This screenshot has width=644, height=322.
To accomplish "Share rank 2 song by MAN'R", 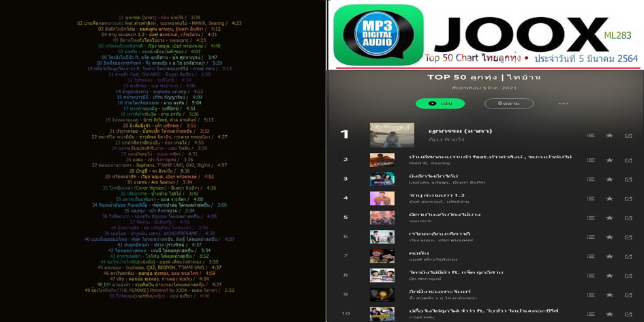I will click(628, 160).
